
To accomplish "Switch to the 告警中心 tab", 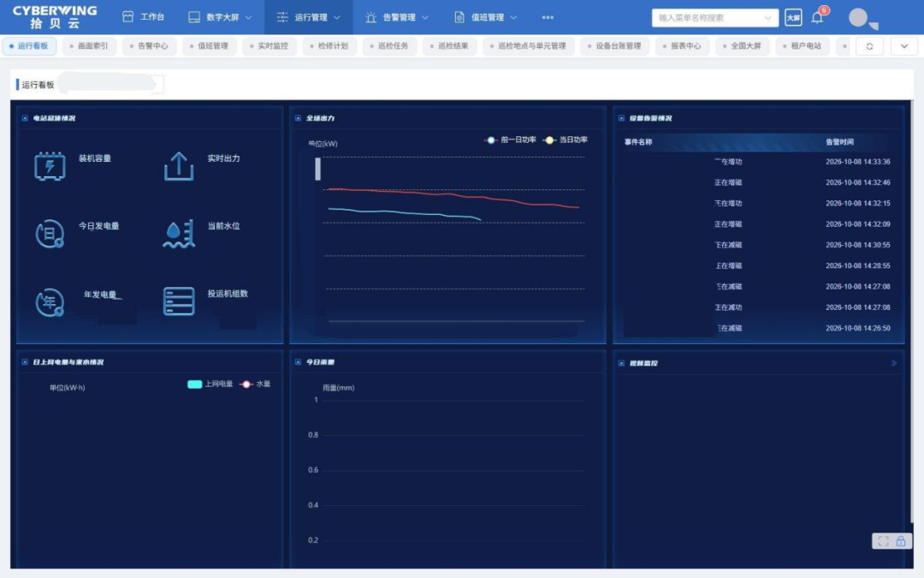I will [x=149, y=46].
